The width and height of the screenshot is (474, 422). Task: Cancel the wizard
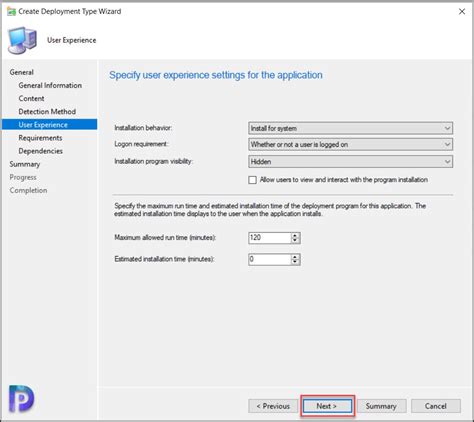click(436, 406)
